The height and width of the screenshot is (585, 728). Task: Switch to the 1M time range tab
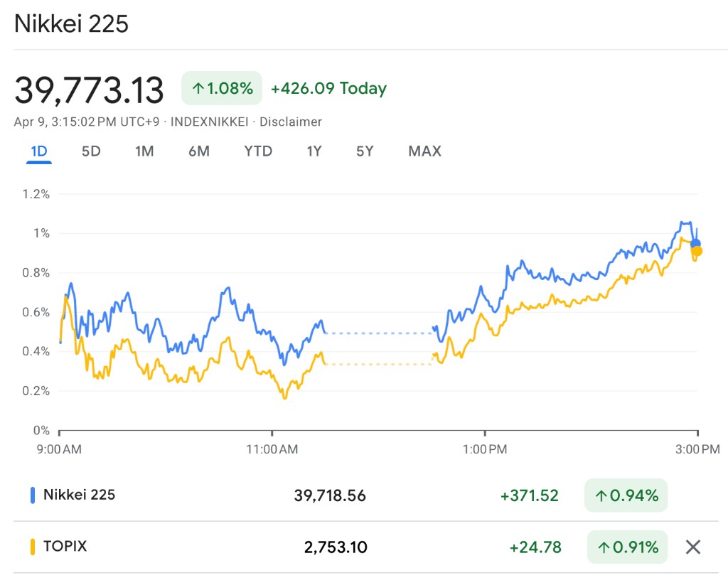144,151
